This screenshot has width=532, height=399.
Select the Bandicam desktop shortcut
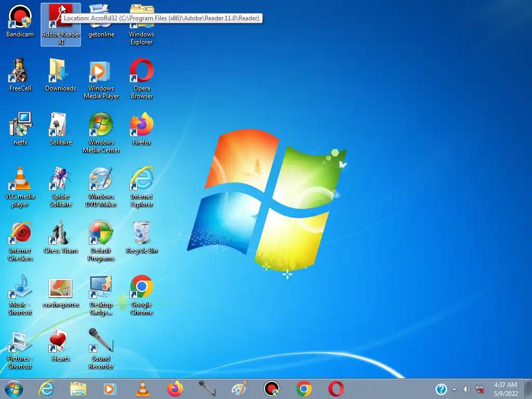(20, 21)
